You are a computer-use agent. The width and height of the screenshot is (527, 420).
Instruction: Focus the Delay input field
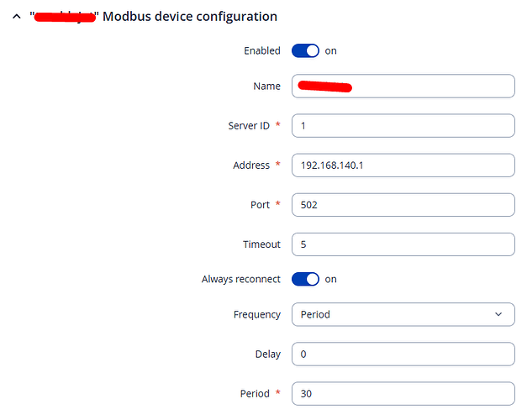pos(403,354)
